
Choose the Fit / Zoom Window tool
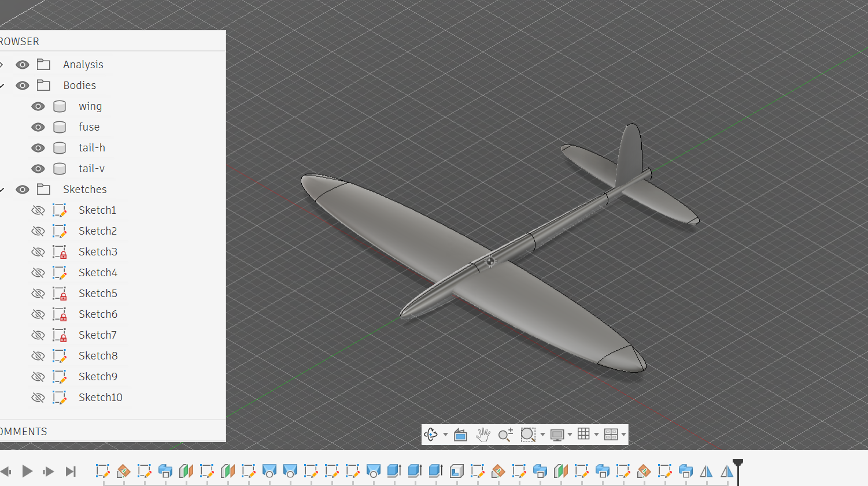pyautogui.click(x=528, y=435)
